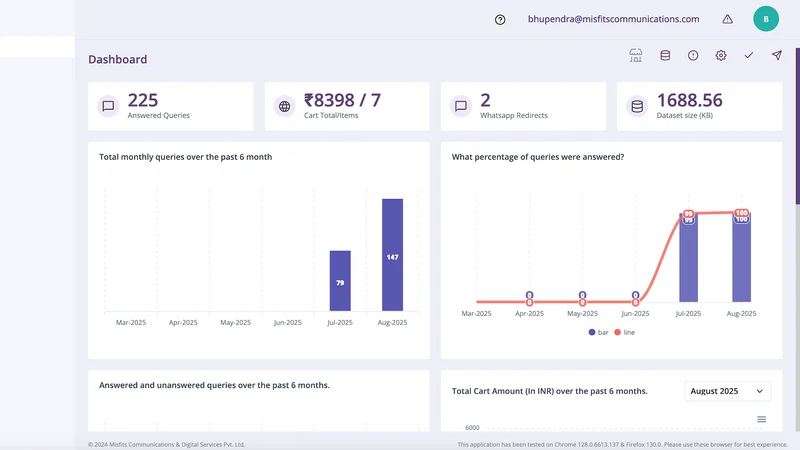
Task: Click the 'Whatsapp Redirects' label
Action: tap(514, 115)
